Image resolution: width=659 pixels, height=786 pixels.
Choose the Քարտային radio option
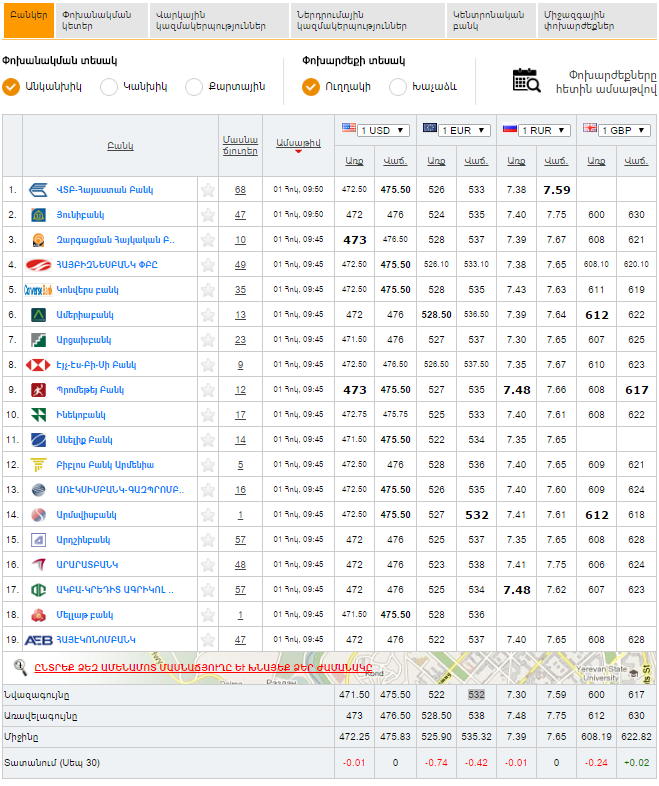193,87
